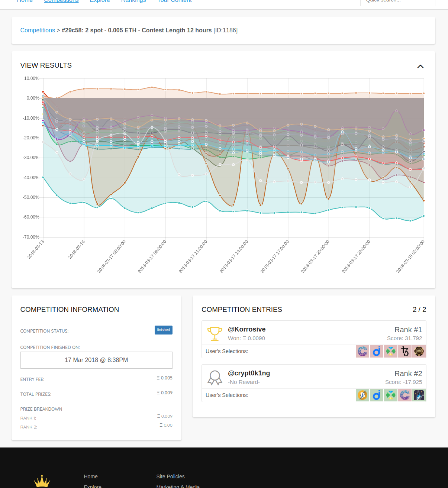Viewport: 448px width, 488px height.
Task: Click the gold trophy icon for Korrosive
Action: [x=215, y=333]
